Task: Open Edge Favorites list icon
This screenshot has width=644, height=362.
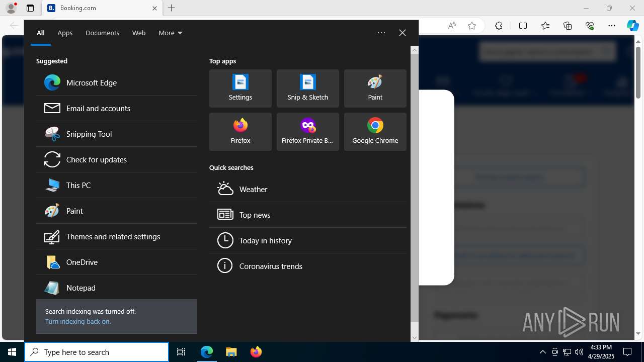Action: point(545,26)
